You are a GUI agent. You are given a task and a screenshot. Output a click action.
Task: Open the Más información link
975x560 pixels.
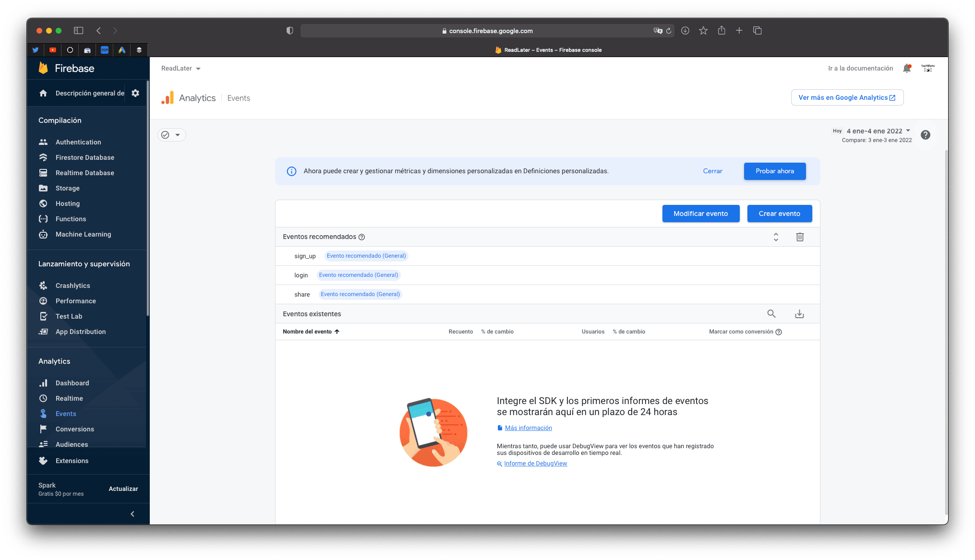tap(528, 428)
